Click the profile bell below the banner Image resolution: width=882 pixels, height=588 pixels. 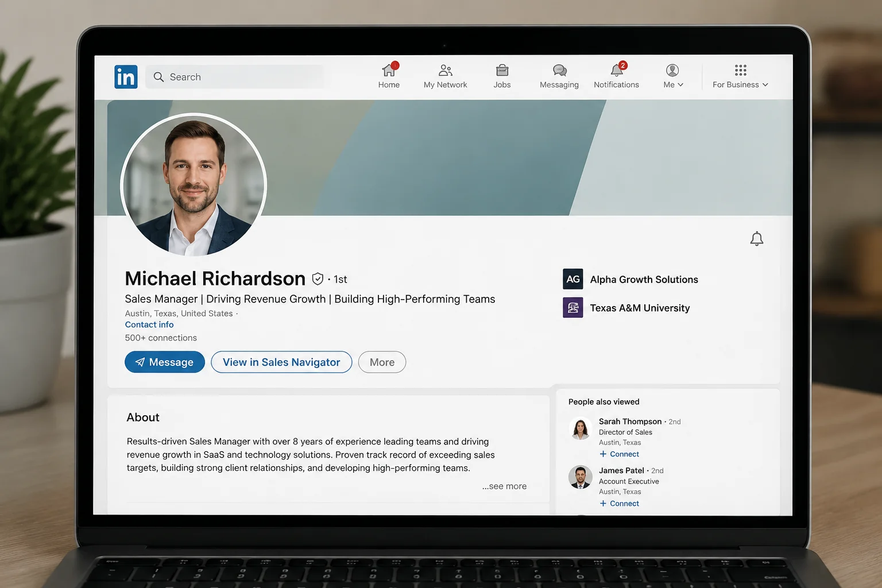click(x=757, y=238)
